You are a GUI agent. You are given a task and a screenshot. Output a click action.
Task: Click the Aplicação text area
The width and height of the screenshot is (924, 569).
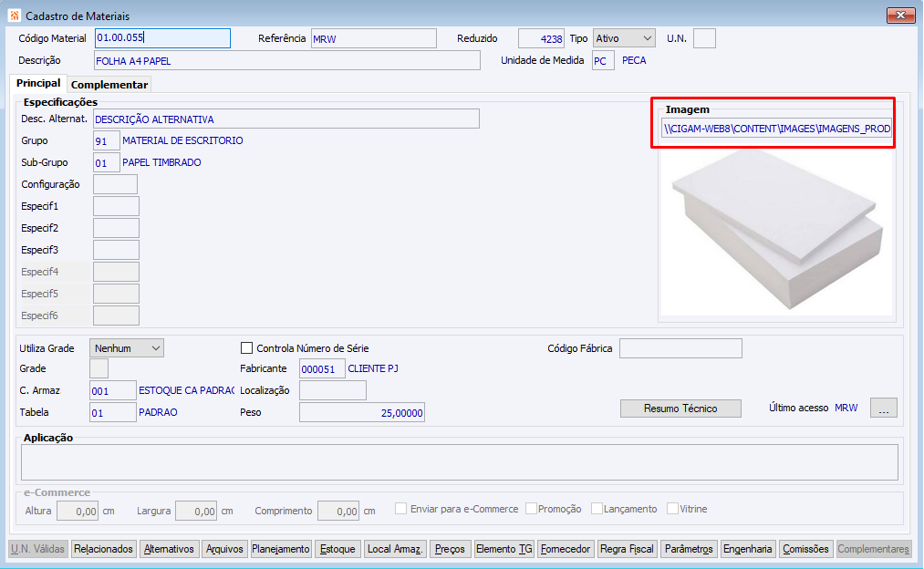pos(460,462)
